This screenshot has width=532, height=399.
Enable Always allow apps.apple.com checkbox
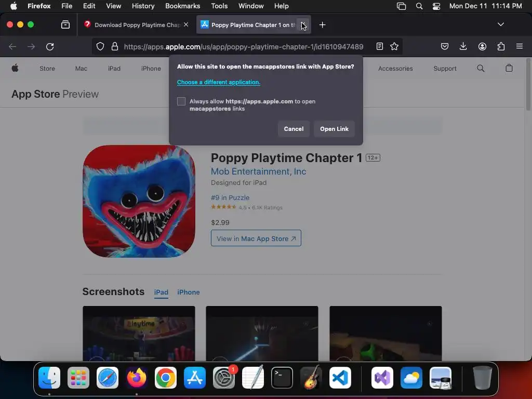(x=181, y=101)
